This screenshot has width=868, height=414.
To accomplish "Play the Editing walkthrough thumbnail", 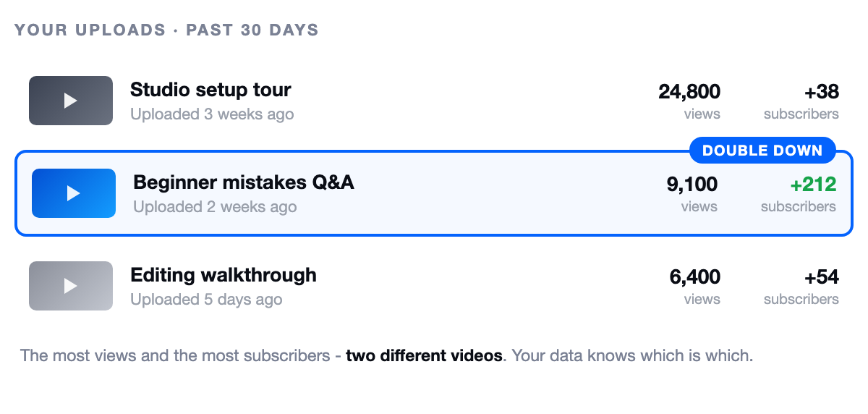I will click(71, 286).
